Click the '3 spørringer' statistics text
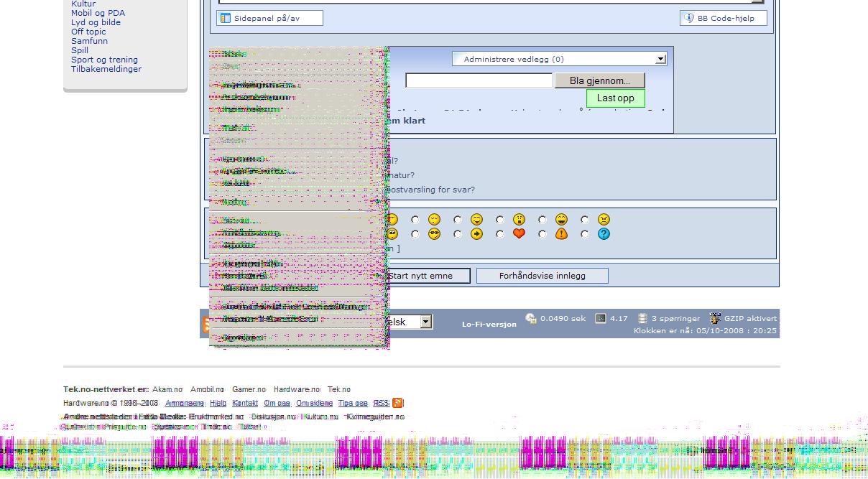The height and width of the screenshot is (479, 868). pyautogui.click(x=675, y=318)
